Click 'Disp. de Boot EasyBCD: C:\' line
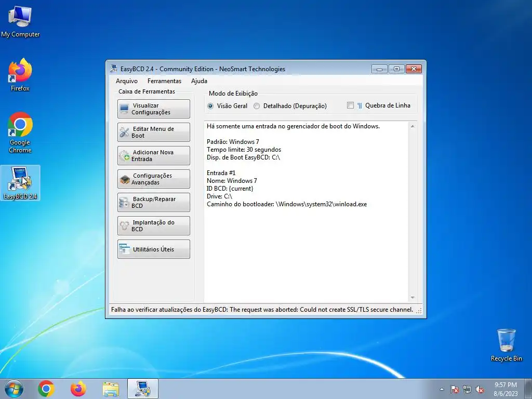The image size is (532, 399). point(243,157)
